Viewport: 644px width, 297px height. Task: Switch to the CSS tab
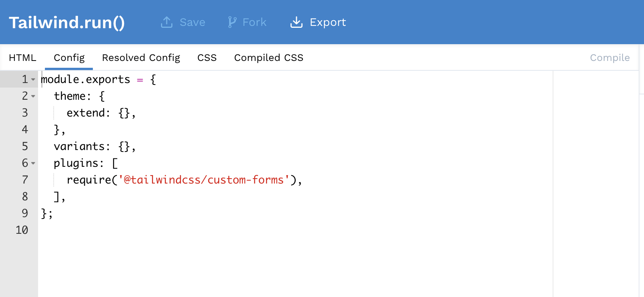[x=207, y=57]
